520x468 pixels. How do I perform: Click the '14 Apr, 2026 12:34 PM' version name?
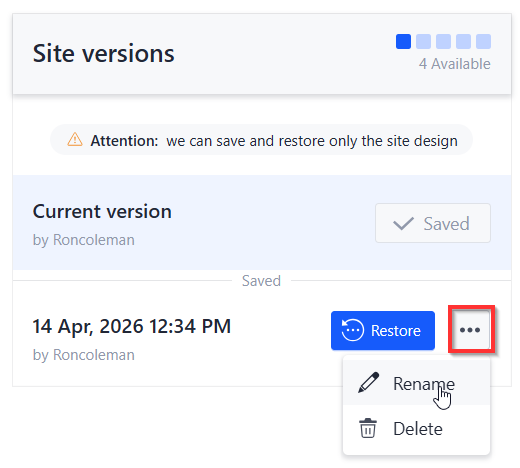[x=132, y=326]
